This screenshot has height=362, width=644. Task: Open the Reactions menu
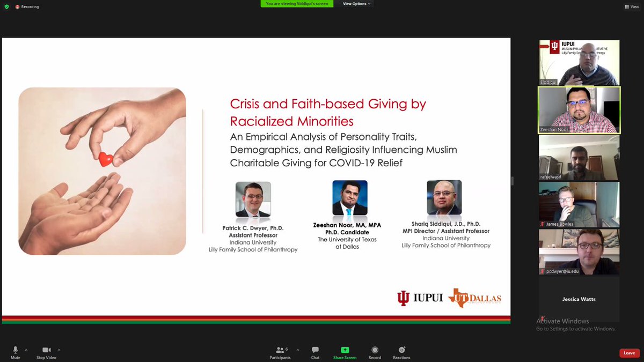pyautogui.click(x=401, y=352)
